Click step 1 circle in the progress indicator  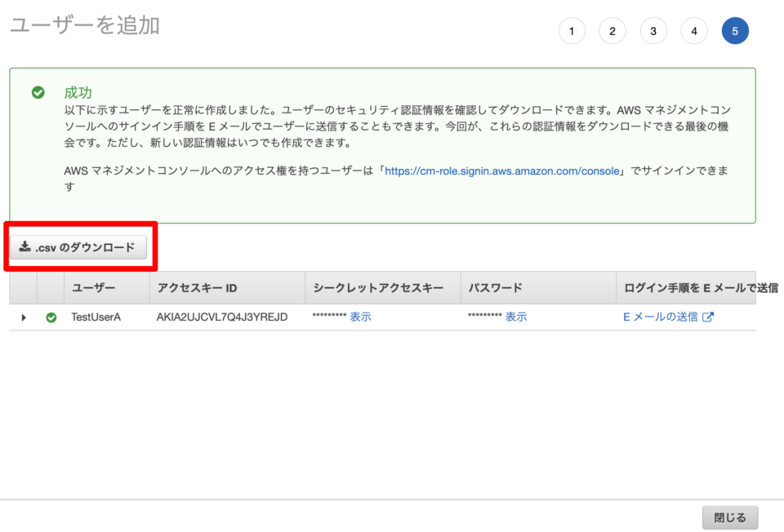click(572, 30)
